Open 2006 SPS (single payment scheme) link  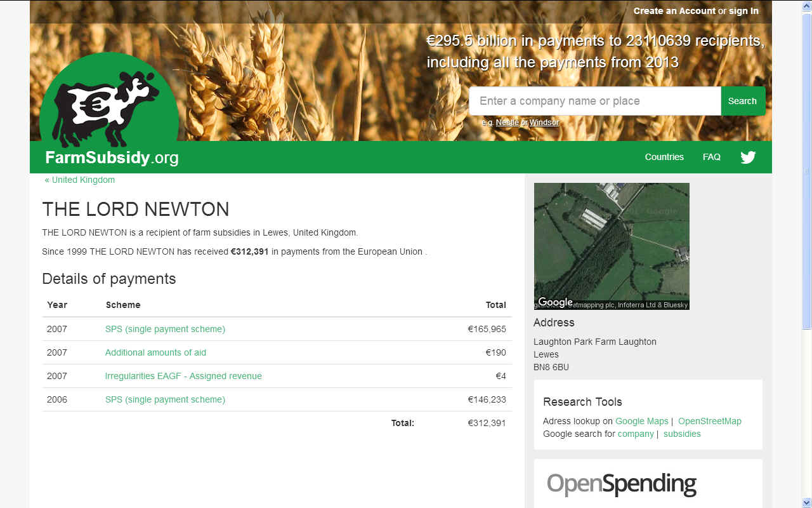(x=165, y=399)
